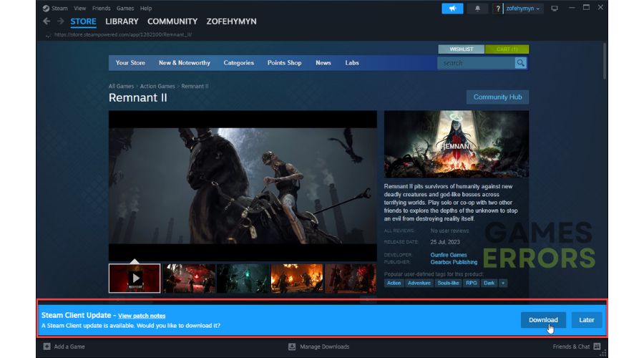
Task: Follow the All Games breadcrumb
Action: click(121, 87)
